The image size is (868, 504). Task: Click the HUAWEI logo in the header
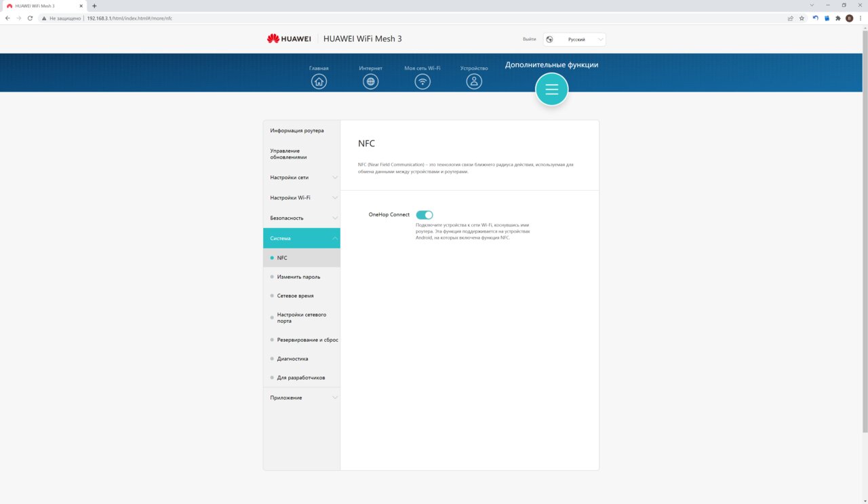click(289, 39)
